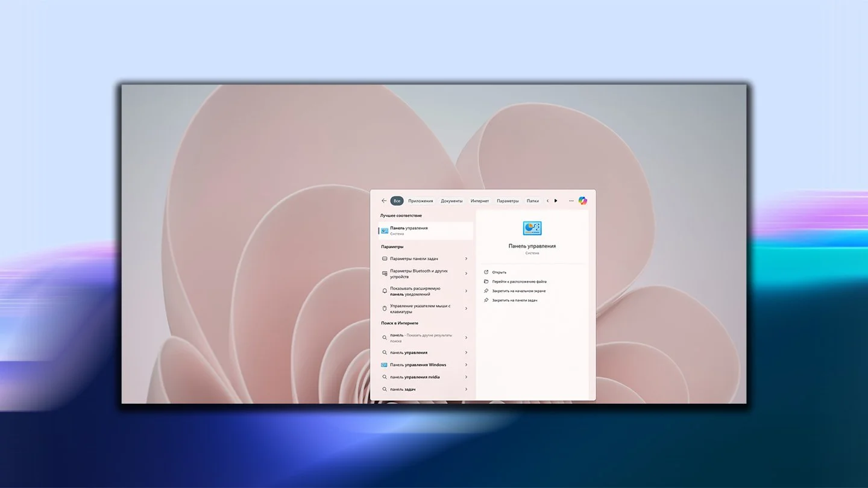Image resolution: width=868 pixels, height=488 pixels.
Task: Open Copilot from the search header
Action: (583, 201)
